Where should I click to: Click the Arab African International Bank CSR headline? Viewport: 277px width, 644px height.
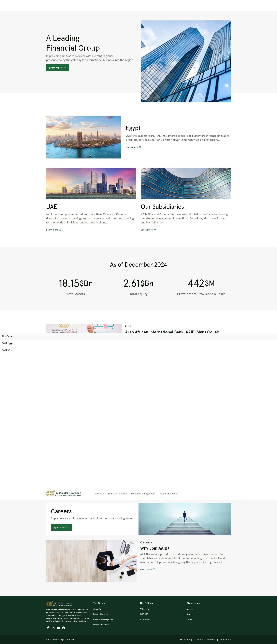(x=172, y=332)
